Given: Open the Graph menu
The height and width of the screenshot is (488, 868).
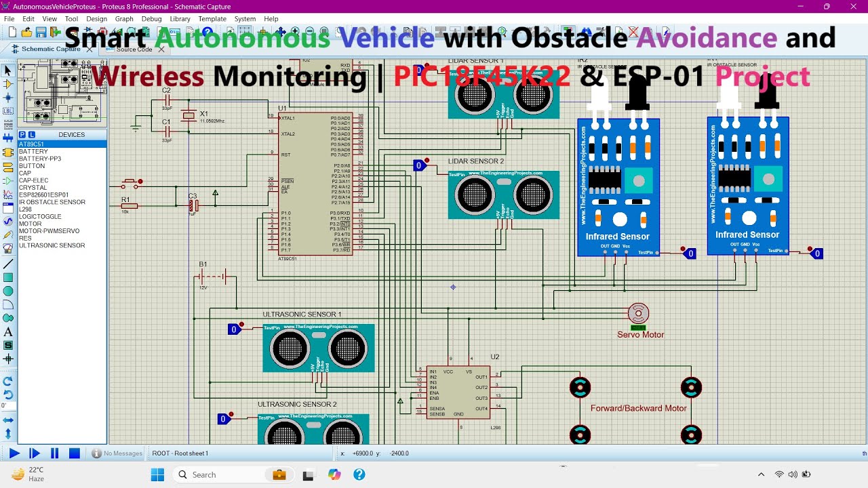Looking at the screenshot, I should pyautogui.click(x=124, y=19).
